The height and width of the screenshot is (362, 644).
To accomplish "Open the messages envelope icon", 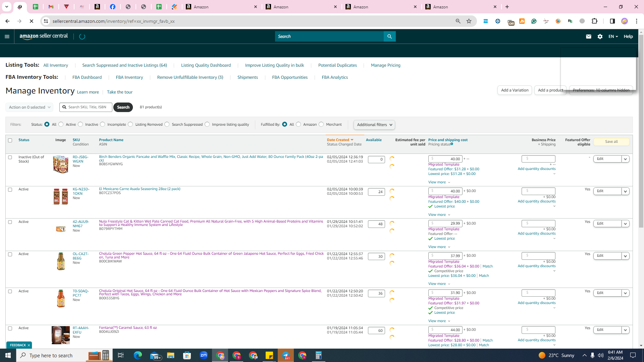I will (x=588, y=37).
